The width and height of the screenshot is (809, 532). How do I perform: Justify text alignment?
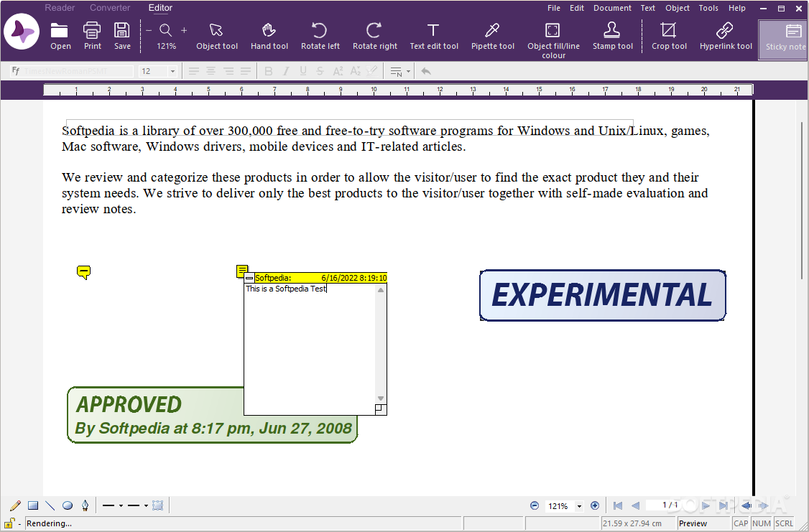tap(246, 71)
